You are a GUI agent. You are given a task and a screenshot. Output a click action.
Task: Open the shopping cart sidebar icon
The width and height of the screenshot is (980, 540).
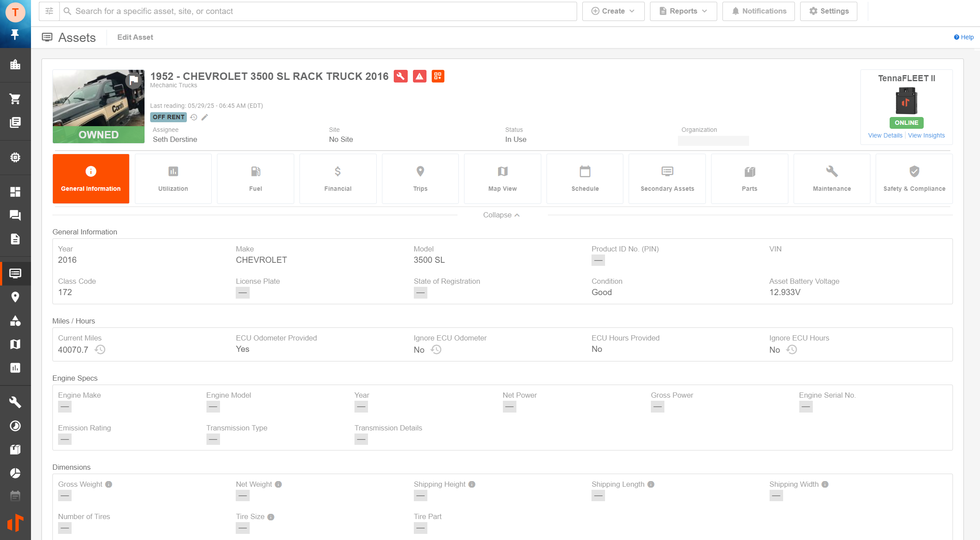[x=15, y=99]
